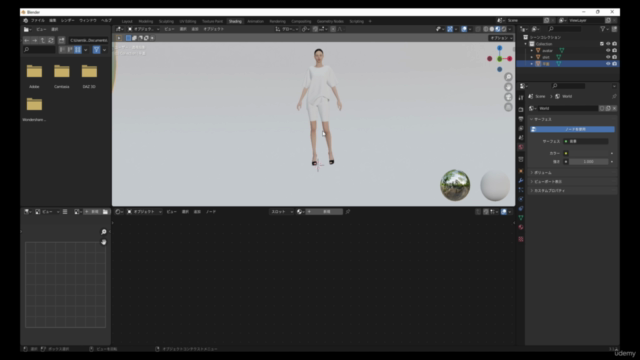Open the Modifiers wrench properties tab
Image resolution: width=640 pixels, height=360 pixels.
[x=521, y=180]
